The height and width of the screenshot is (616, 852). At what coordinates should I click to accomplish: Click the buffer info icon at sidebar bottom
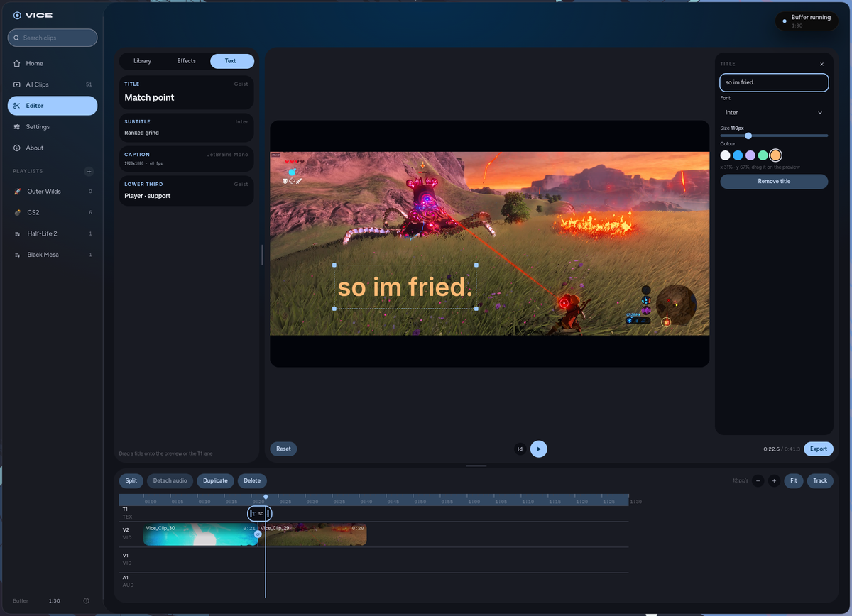86,600
